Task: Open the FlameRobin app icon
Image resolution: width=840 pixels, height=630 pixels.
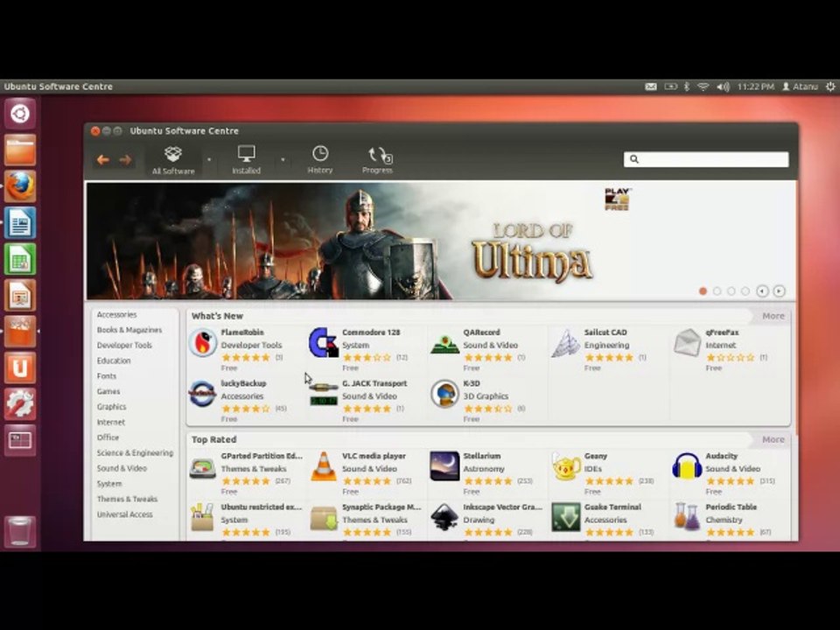Action: pyautogui.click(x=202, y=342)
